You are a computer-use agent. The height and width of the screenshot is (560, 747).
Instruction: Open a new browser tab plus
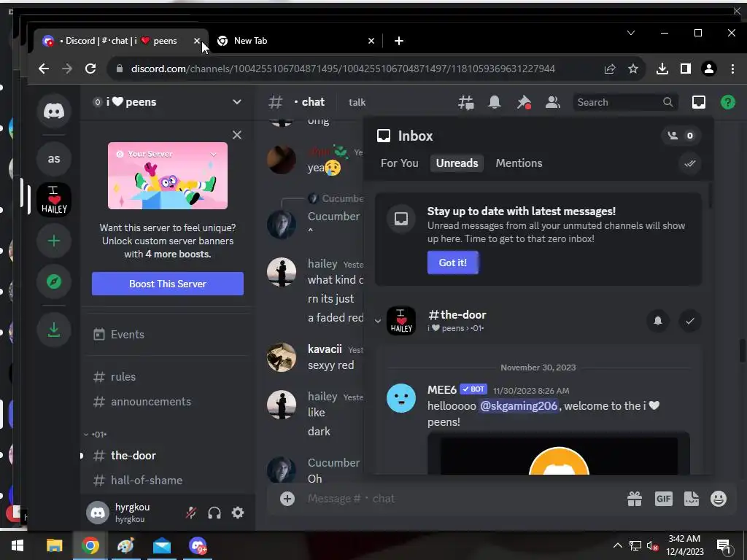point(399,41)
